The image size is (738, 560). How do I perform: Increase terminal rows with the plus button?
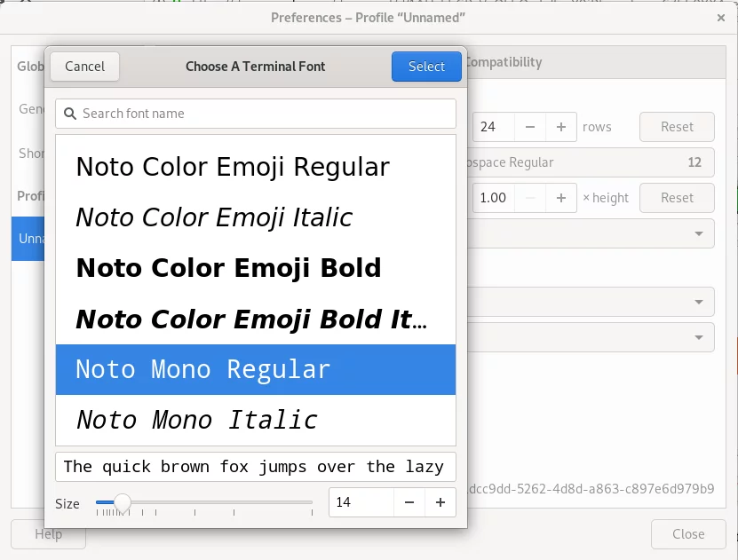click(561, 127)
